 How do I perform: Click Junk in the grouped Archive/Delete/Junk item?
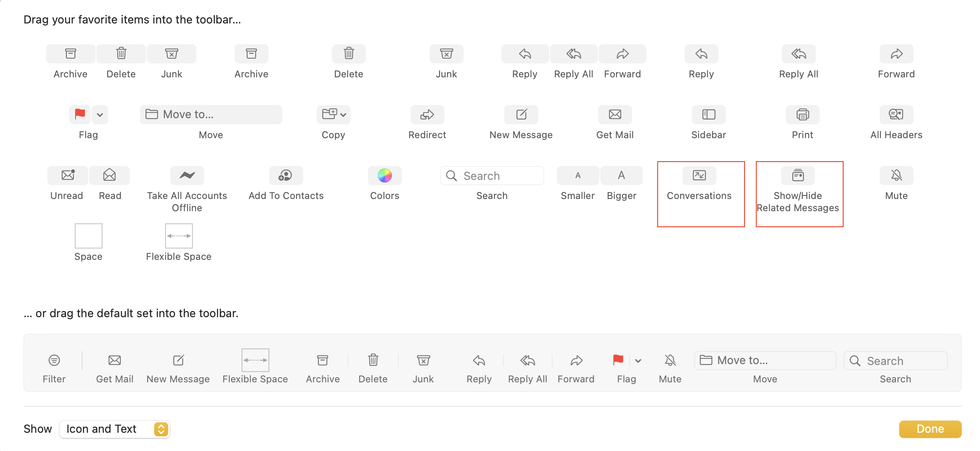point(172,54)
